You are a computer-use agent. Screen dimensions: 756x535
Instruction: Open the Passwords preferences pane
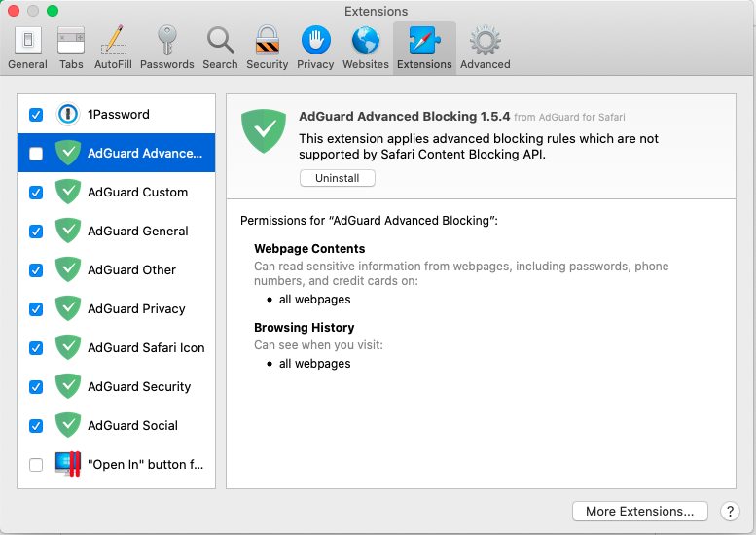tap(166, 49)
